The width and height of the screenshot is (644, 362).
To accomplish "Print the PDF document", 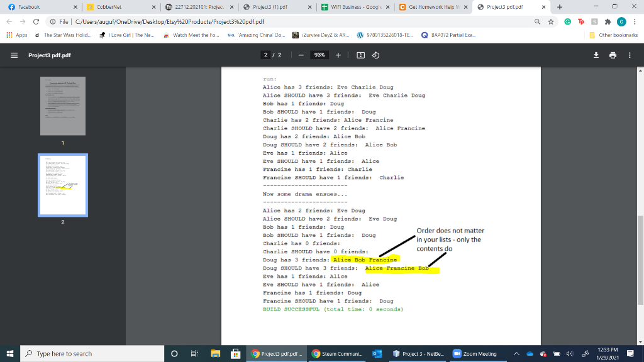I will pyautogui.click(x=612, y=55).
